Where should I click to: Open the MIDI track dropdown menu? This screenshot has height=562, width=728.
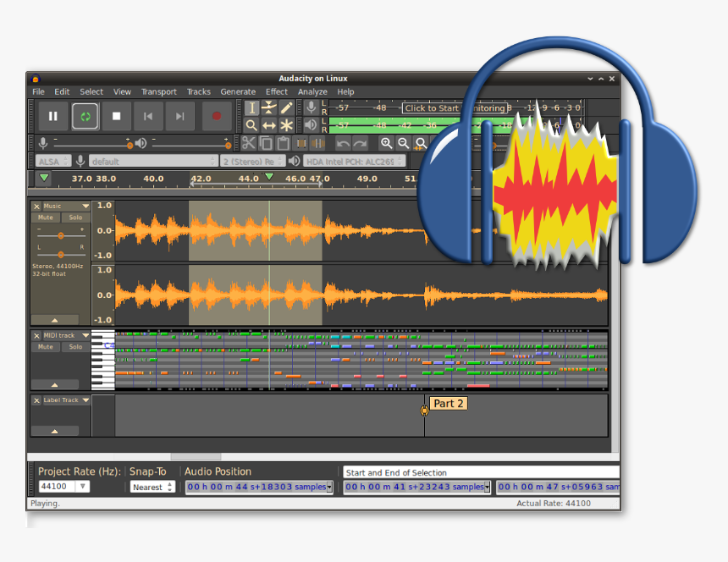[x=85, y=335]
